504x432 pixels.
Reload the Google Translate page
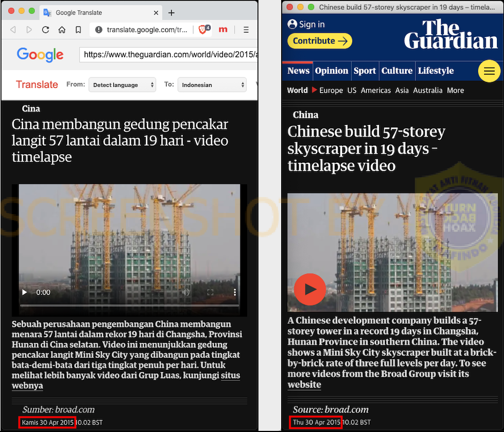click(x=46, y=30)
